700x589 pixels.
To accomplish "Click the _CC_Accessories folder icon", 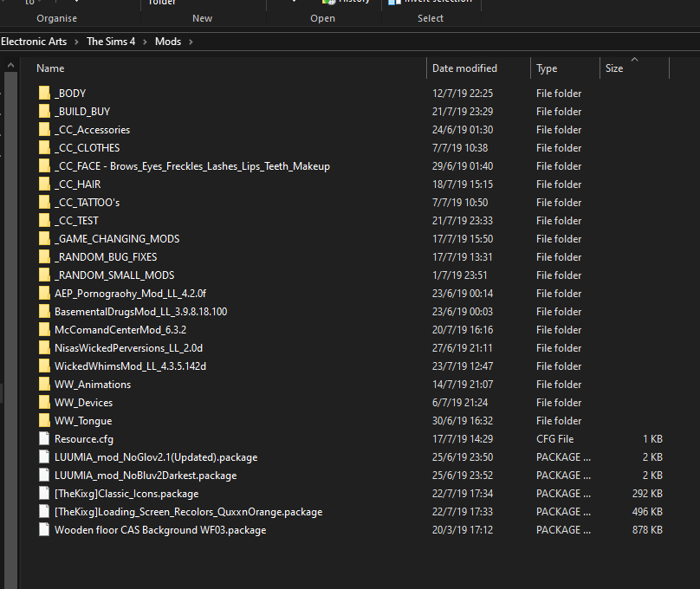I will click(x=44, y=129).
